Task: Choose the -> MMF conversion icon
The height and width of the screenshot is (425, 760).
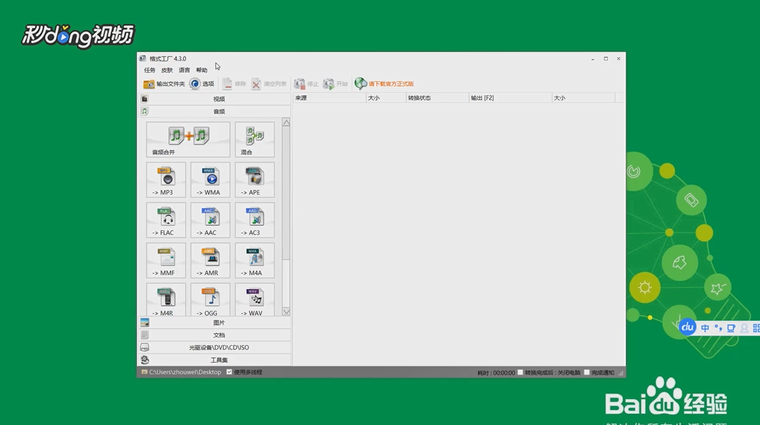Action: 166,260
